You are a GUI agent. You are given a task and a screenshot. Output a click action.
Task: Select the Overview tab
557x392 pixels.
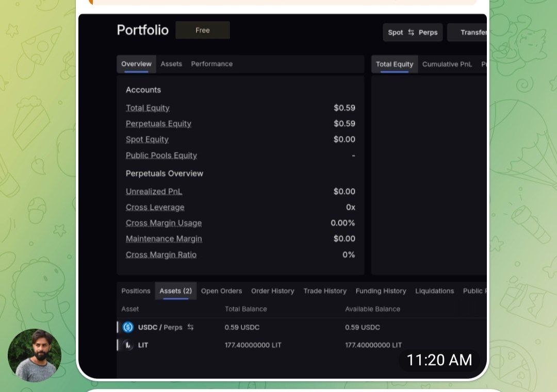136,64
